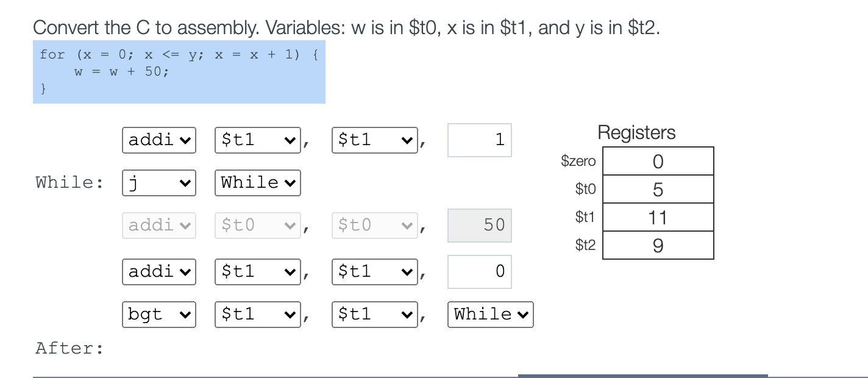This screenshot has height=378, width=868.
Task: Click the $t1 register value showing 11
Action: [658, 217]
